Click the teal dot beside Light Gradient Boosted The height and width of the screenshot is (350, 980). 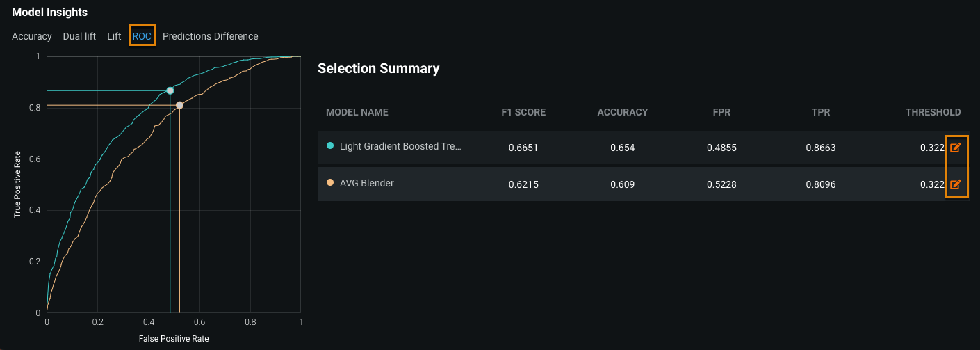click(x=330, y=146)
